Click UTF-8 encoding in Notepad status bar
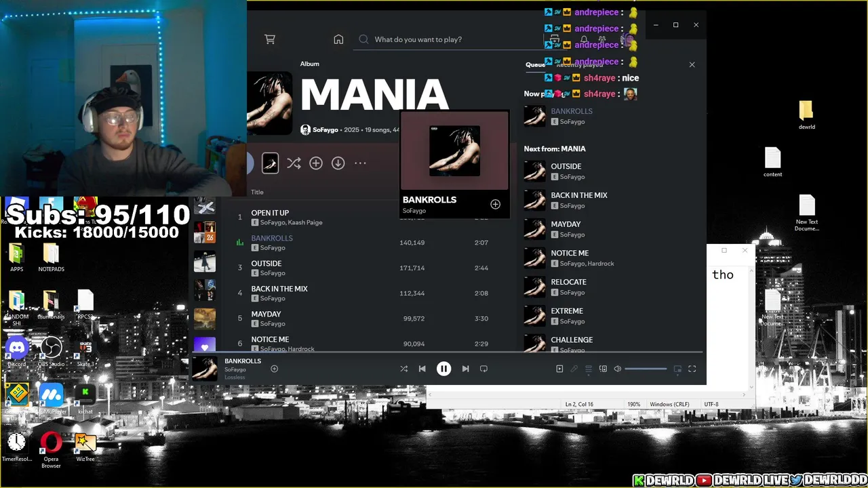 tap(711, 405)
